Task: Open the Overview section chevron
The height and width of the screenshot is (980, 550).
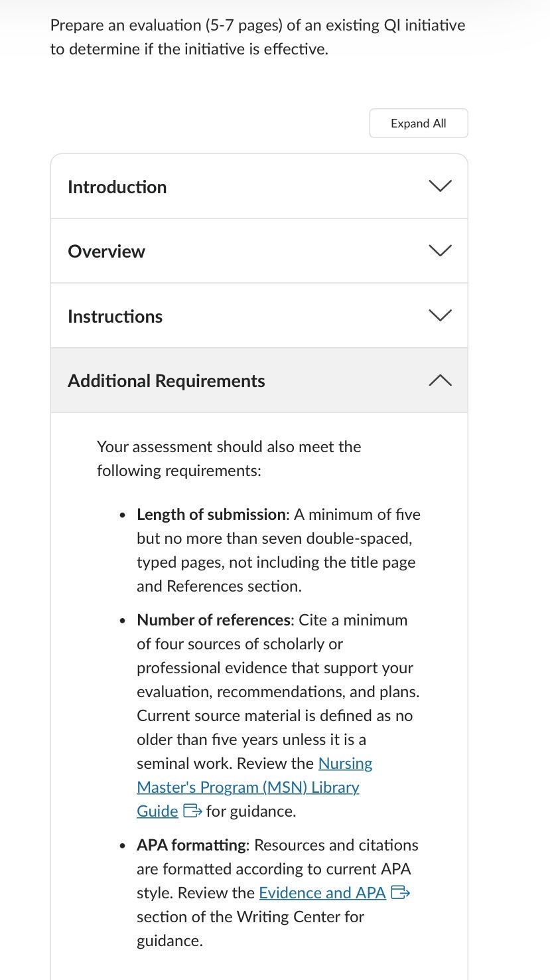Action: pos(440,250)
